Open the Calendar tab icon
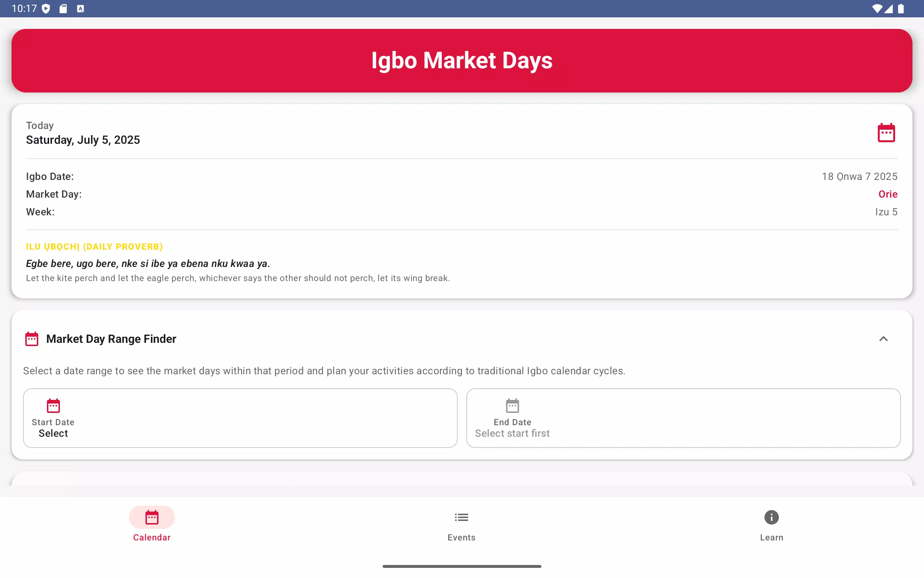 [x=152, y=517]
